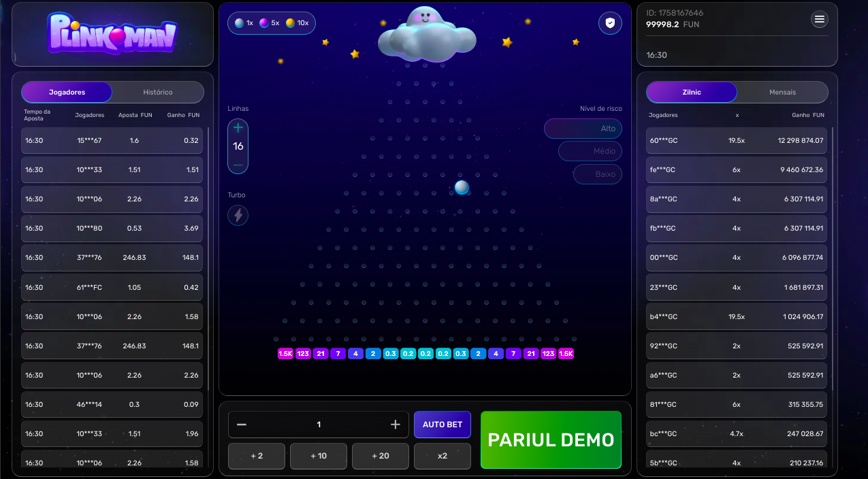This screenshot has width=868, height=479.
Task: Switch to the Histórico tab
Action: [158, 92]
